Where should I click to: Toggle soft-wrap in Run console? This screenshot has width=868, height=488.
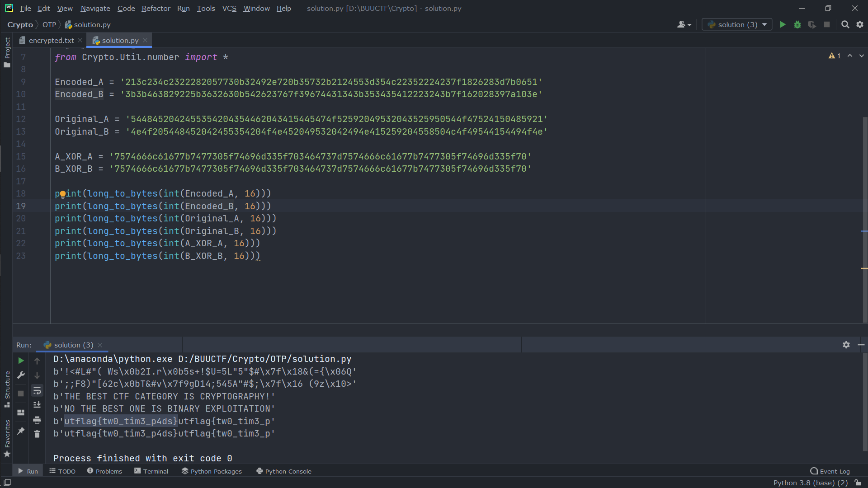(37, 390)
